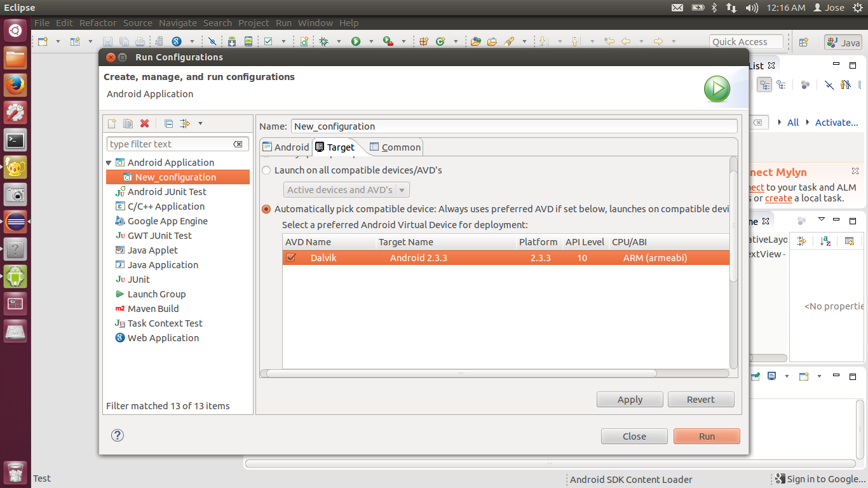Open the Refactor menu
868x488 pixels.
[x=98, y=23]
